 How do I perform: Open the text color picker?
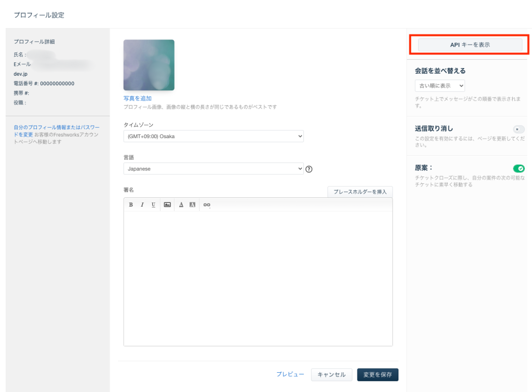[181, 205]
